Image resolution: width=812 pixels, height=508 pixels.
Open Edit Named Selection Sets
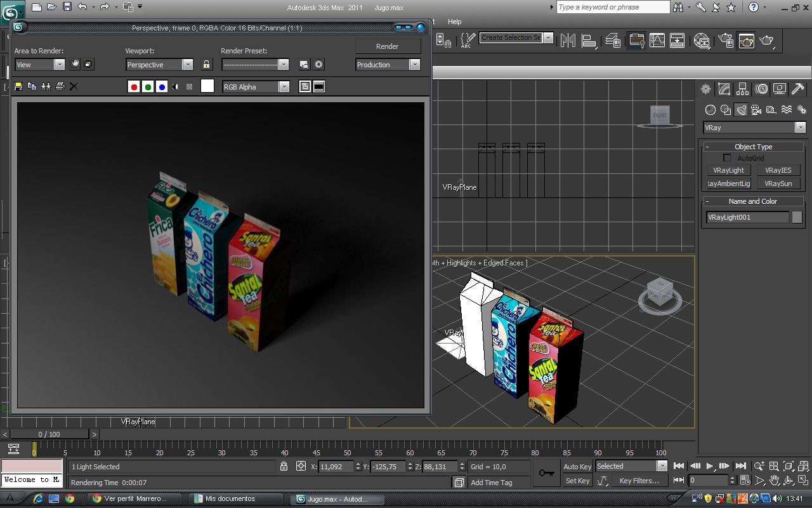coord(468,40)
